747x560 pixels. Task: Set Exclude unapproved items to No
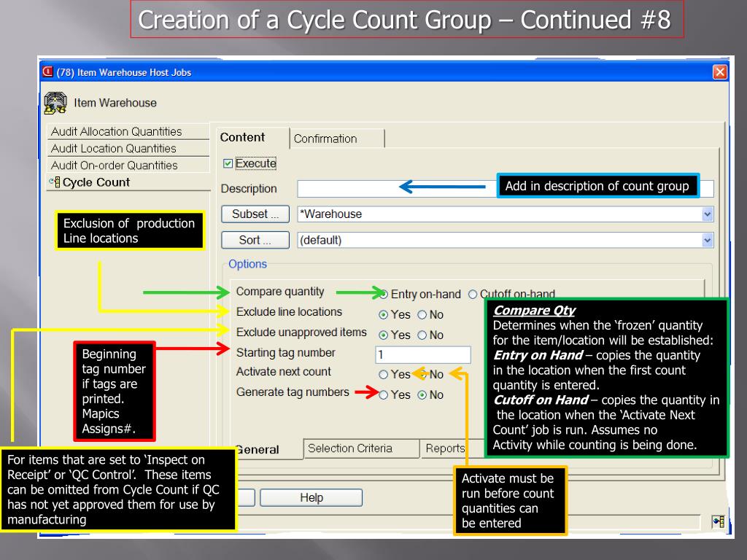(x=422, y=335)
